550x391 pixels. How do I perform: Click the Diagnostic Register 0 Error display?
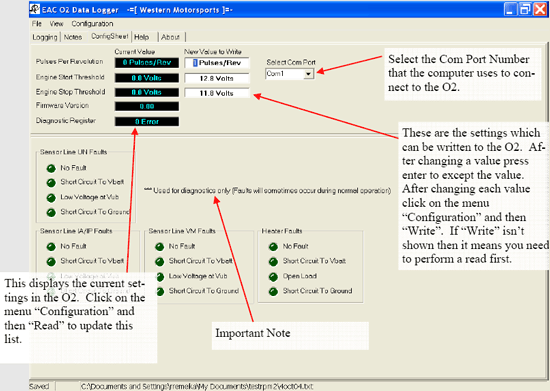coord(147,121)
